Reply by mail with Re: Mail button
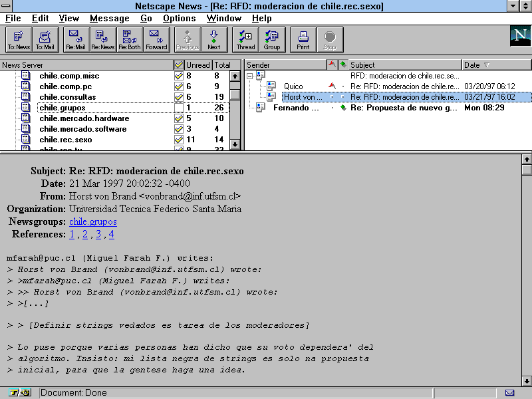The height and width of the screenshot is (399, 532). (76, 40)
